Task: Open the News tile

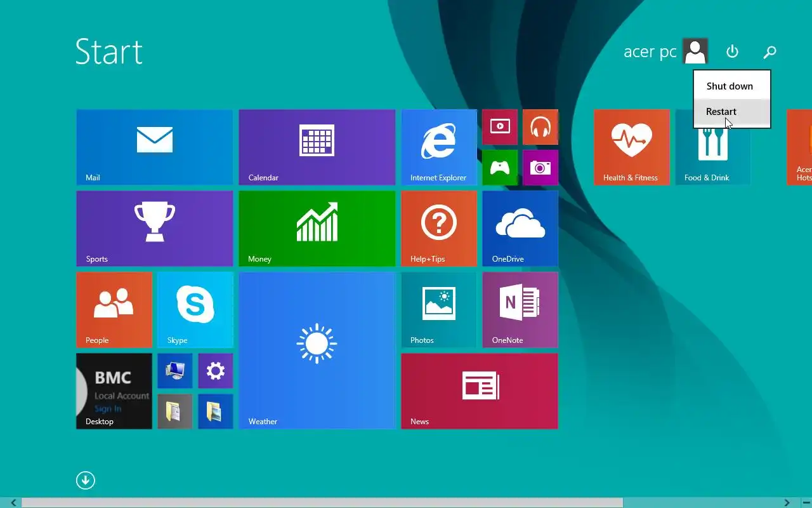Action: point(480,391)
